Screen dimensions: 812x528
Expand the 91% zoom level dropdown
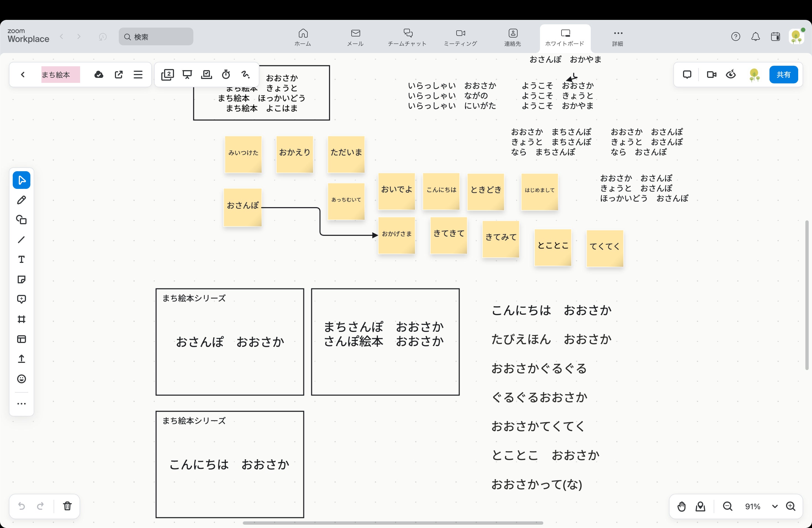tap(775, 506)
